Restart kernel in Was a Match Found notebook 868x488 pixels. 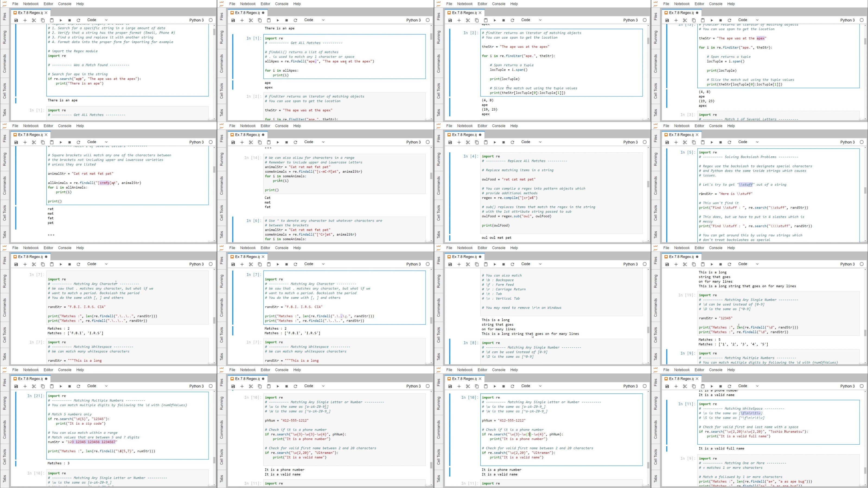(x=78, y=20)
